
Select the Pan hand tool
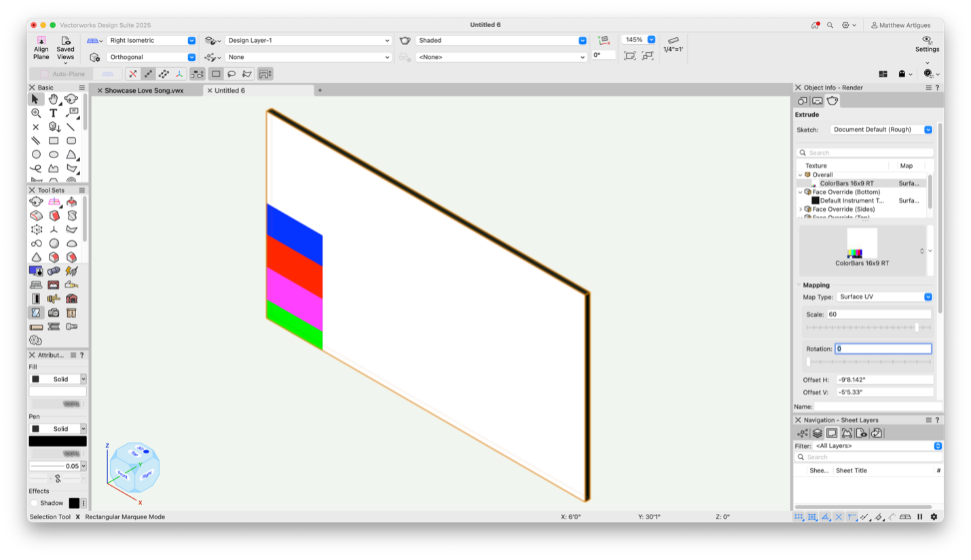tap(53, 99)
